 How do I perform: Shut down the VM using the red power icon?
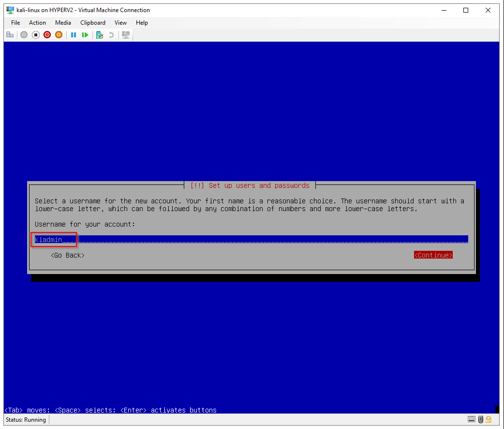pos(47,35)
